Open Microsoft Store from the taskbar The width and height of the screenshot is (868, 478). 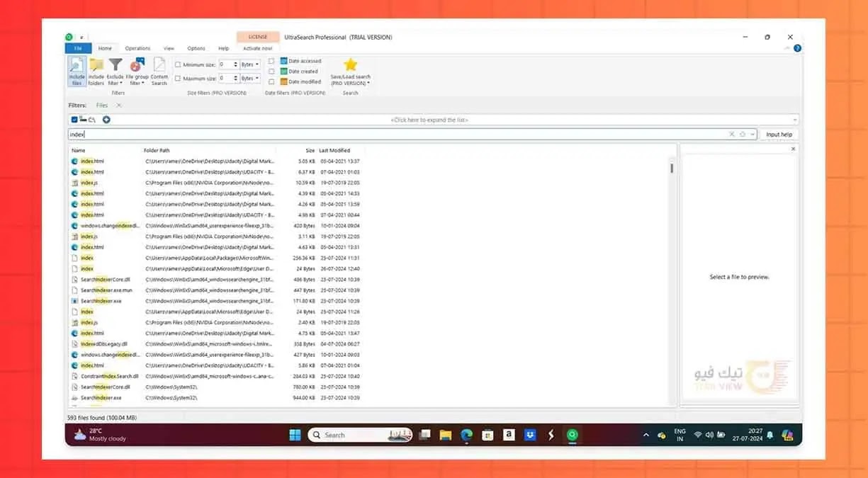(487, 435)
